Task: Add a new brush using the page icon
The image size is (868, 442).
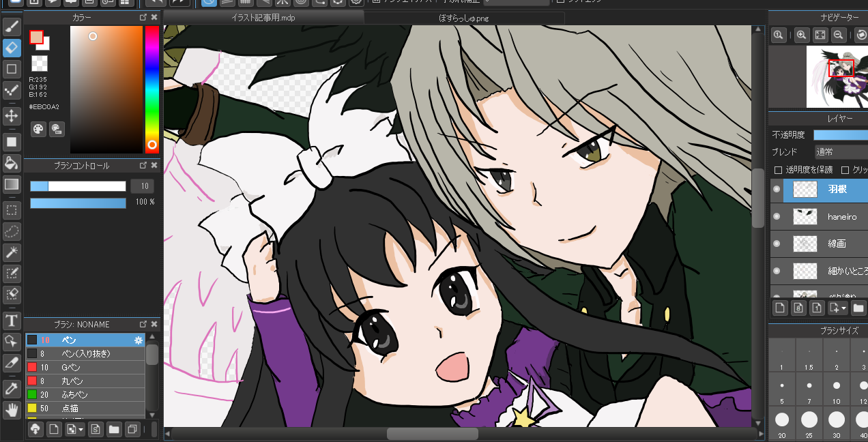Action: [x=54, y=430]
